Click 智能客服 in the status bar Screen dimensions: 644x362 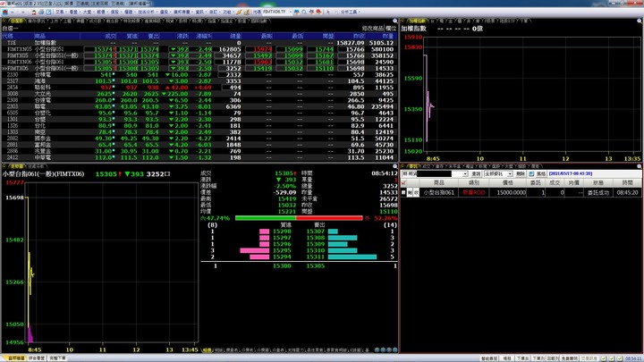(x=489, y=358)
